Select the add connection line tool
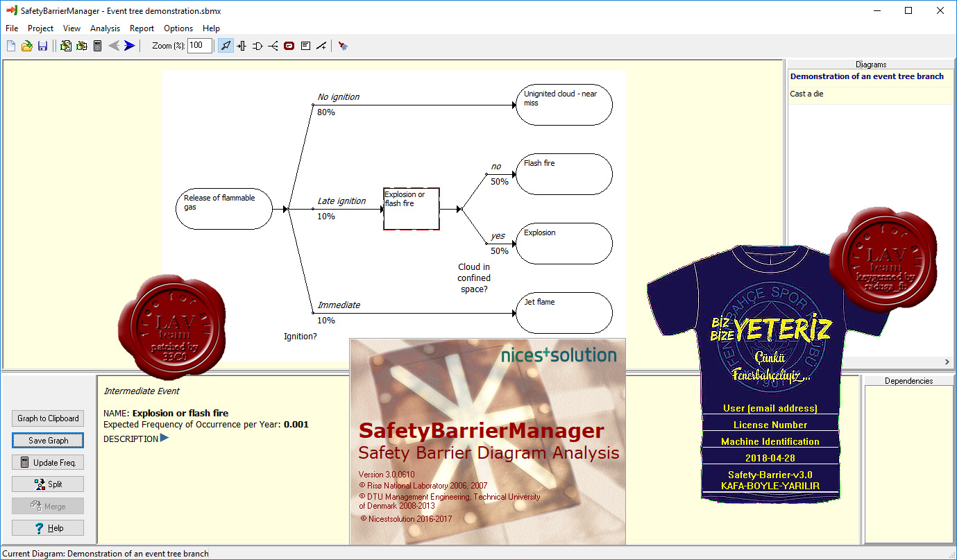Screen dimensions: 957x560 point(321,46)
